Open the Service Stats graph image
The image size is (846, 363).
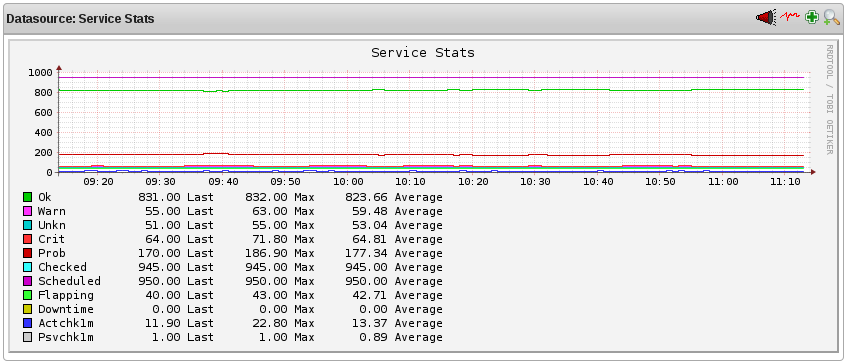(x=424, y=196)
